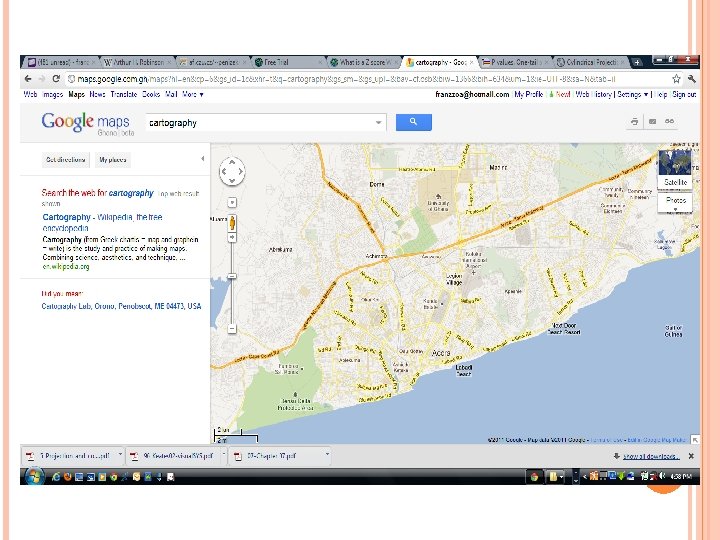Click the map pan control compass
This screenshot has width=720, height=540.
232,171
